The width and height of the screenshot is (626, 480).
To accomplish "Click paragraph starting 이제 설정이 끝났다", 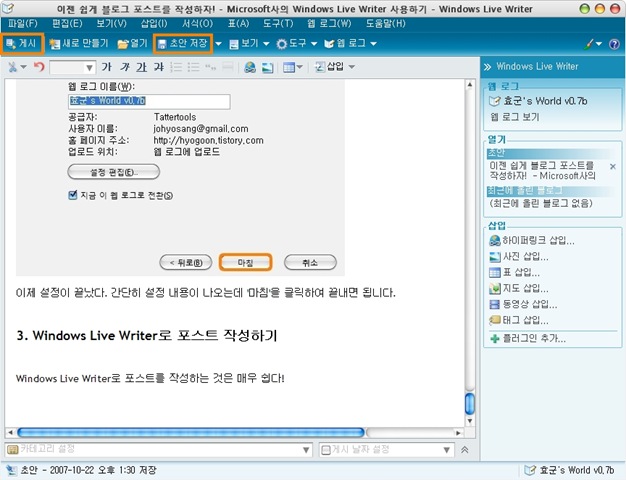I will pos(206,293).
